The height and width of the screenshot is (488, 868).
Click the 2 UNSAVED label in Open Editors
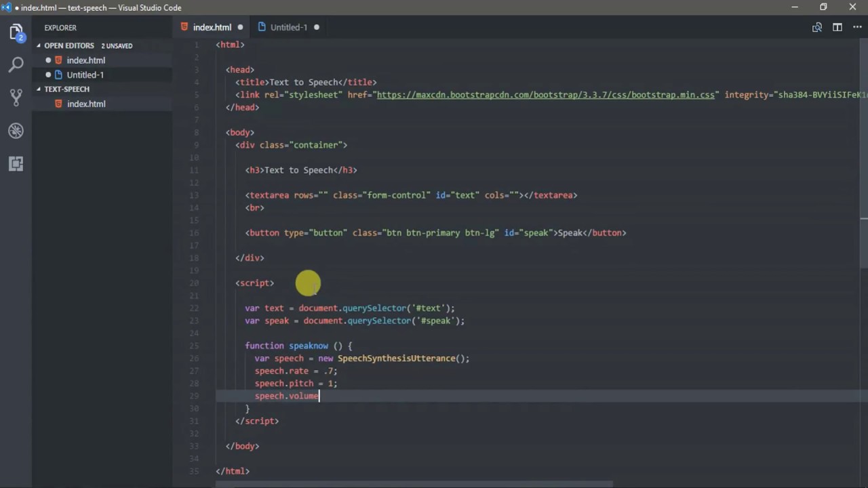coord(117,45)
